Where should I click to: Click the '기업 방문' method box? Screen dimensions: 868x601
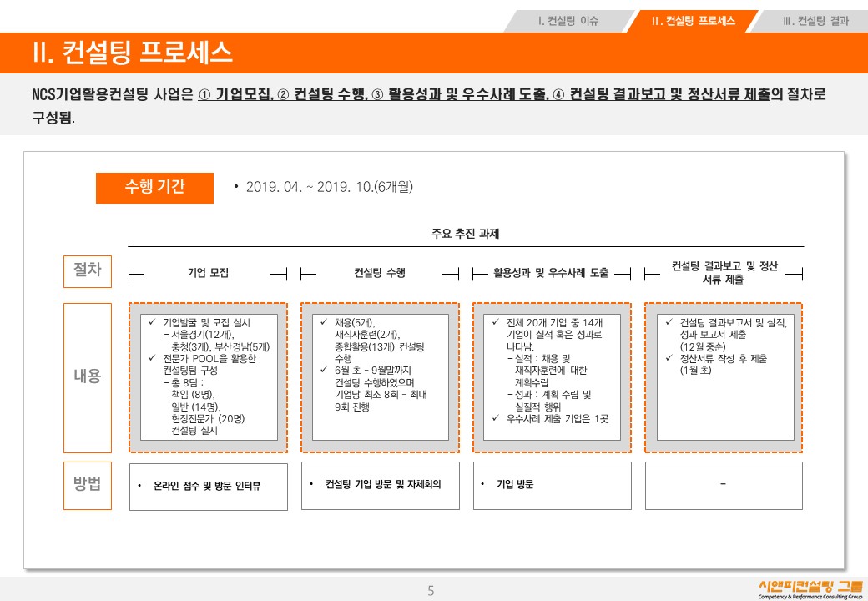pos(552,485)
